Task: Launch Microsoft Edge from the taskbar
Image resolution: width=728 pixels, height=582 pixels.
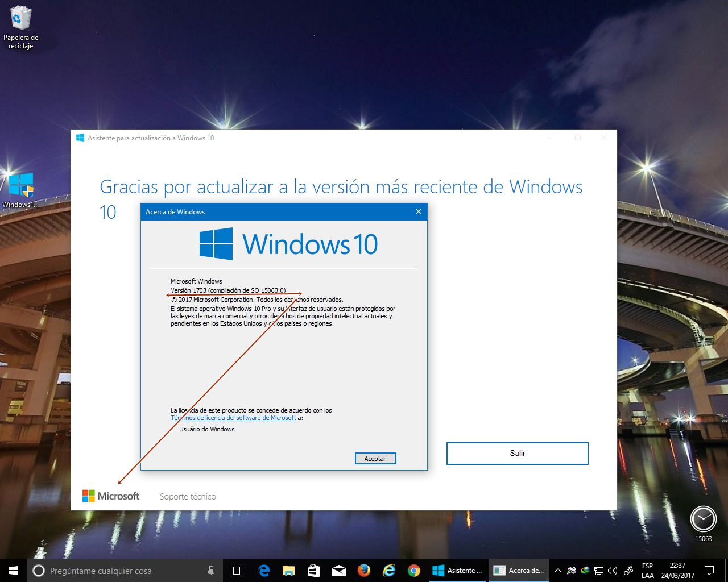Action: [x=264, y=571]
